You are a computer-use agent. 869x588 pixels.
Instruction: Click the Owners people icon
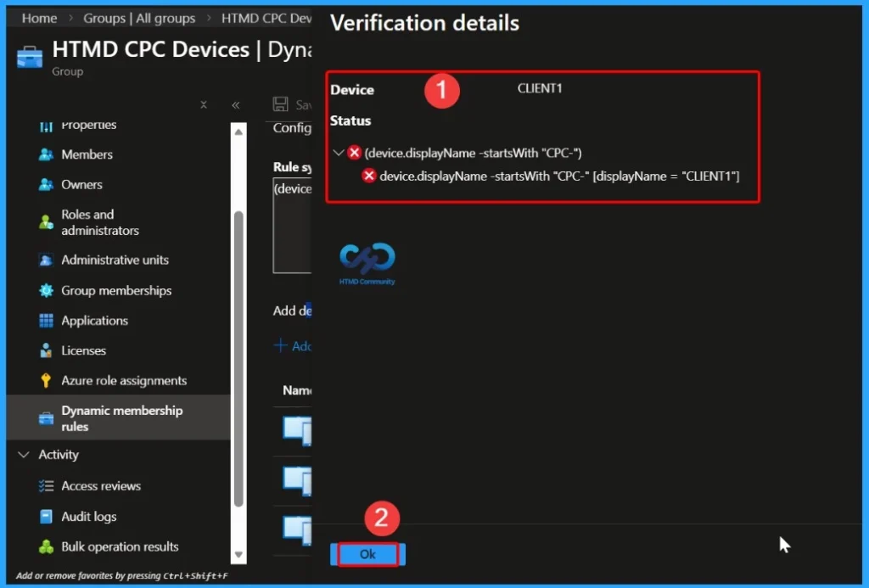tap(48, 184)
